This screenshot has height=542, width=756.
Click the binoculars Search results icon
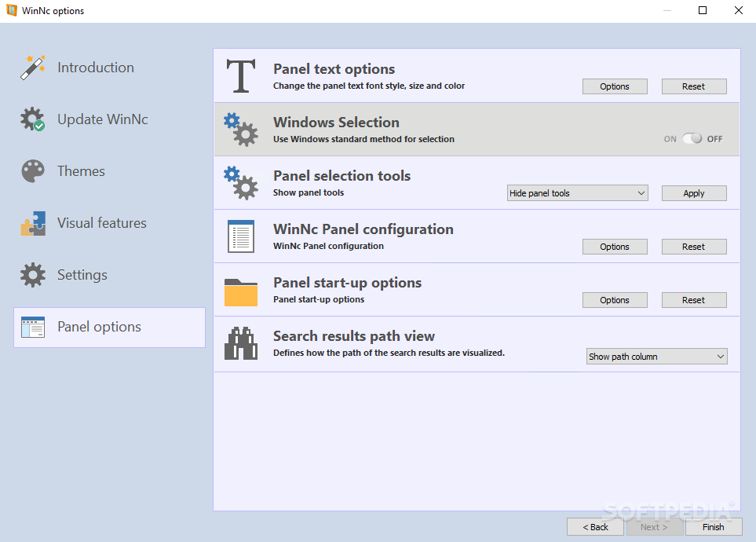(x=240, y=343)
